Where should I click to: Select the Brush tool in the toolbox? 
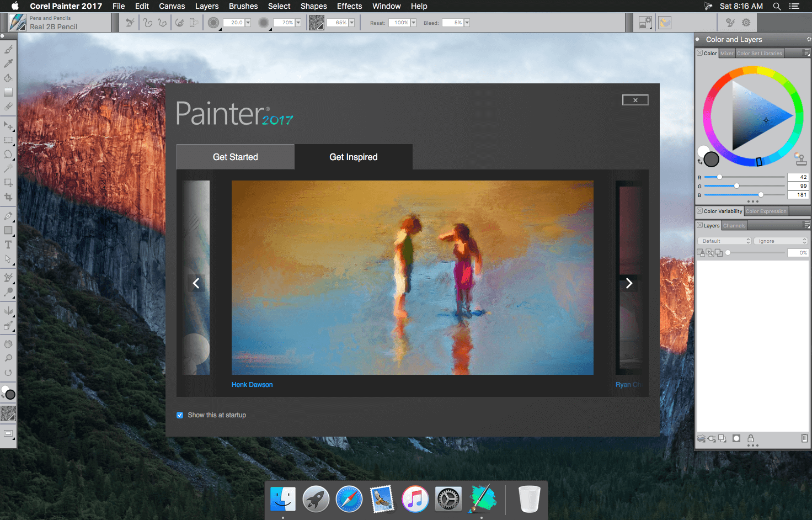coord(8,50)
